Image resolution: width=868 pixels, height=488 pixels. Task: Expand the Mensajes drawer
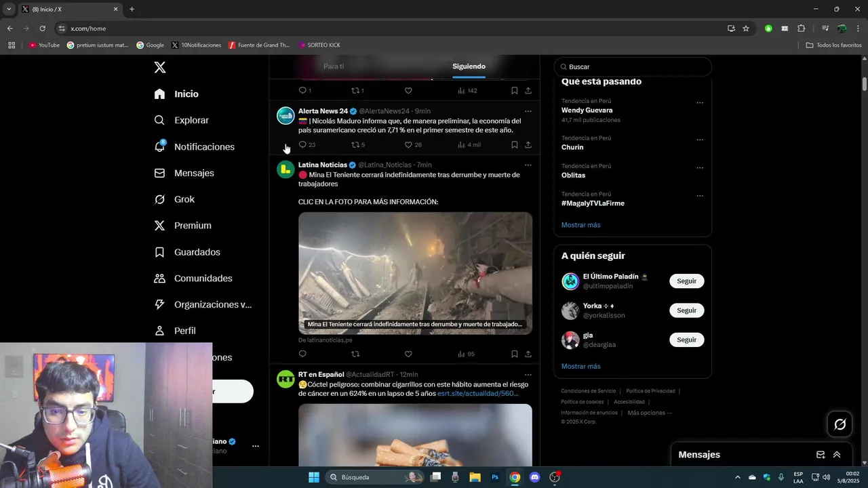(837, 455)
